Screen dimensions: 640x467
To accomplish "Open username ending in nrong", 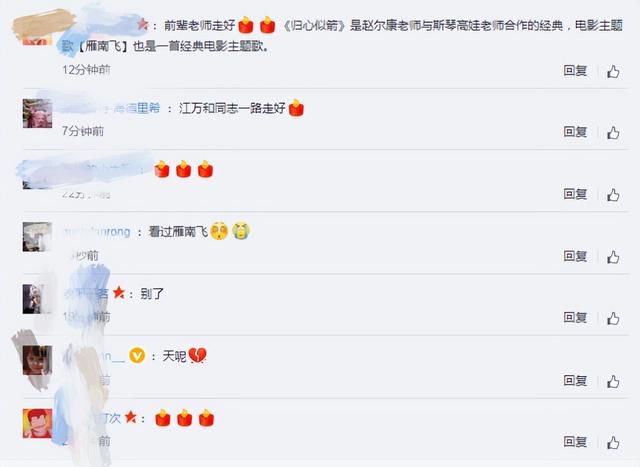I will tap(97, 232).
